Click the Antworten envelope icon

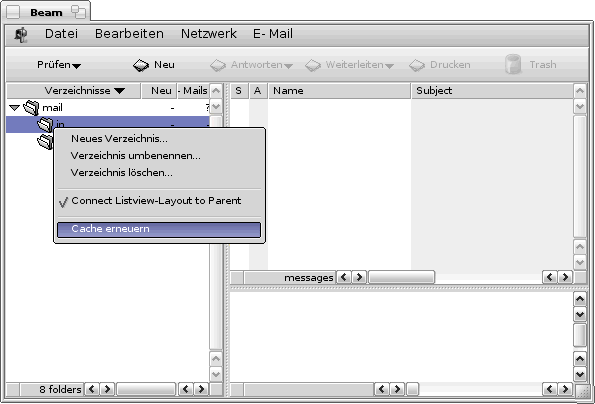click(x=218, y=65)
